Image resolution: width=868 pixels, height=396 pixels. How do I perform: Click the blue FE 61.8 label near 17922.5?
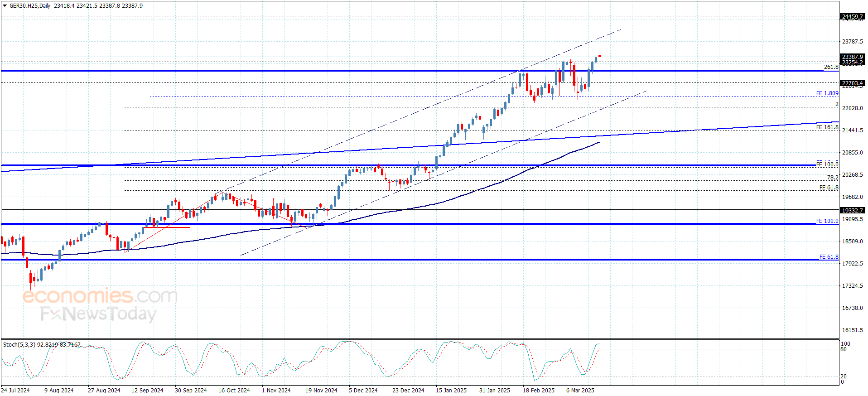829,257
